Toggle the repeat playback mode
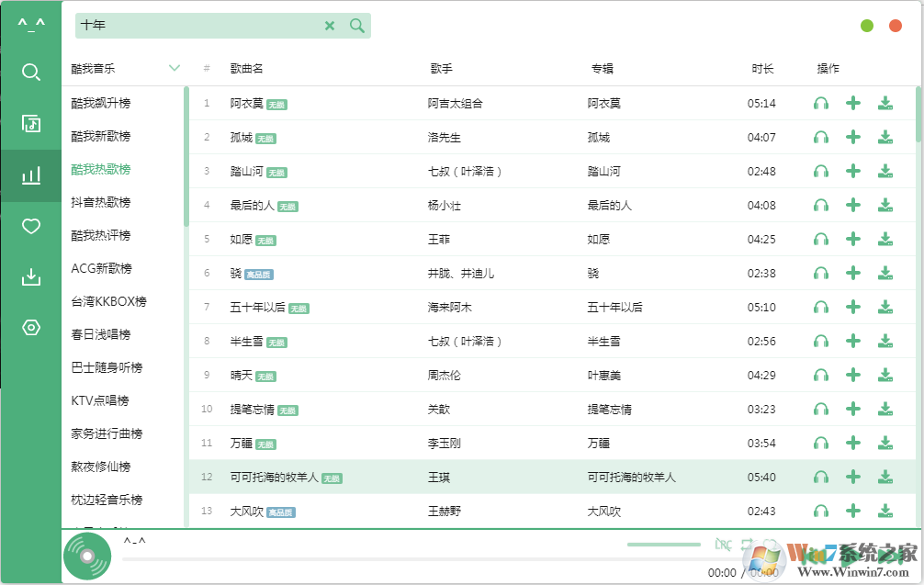Screen dimensions: 924x585 pos(747,544)
